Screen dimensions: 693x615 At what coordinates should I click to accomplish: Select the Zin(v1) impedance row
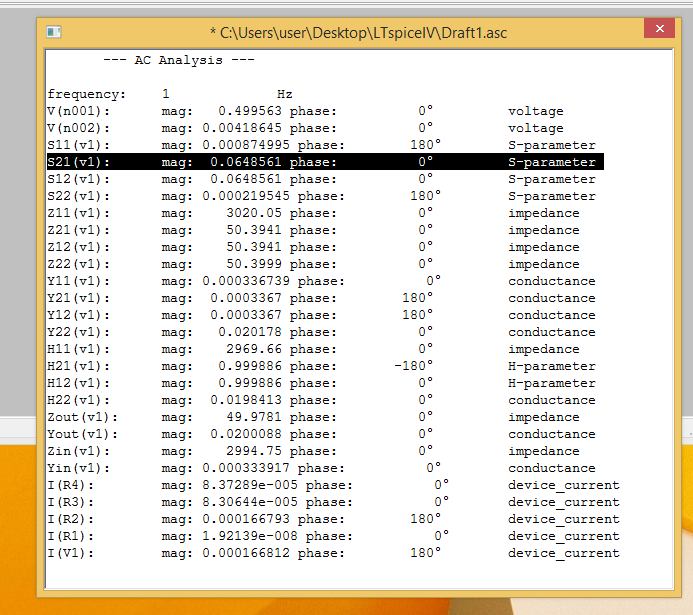(313, 451)
